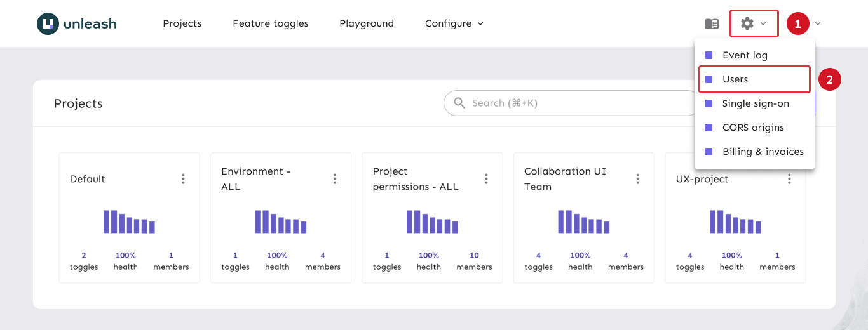Image resolution: width=868 pixels, height=330 pixels.
Task: Click the search magnifier icon
Action: [459, 103]
